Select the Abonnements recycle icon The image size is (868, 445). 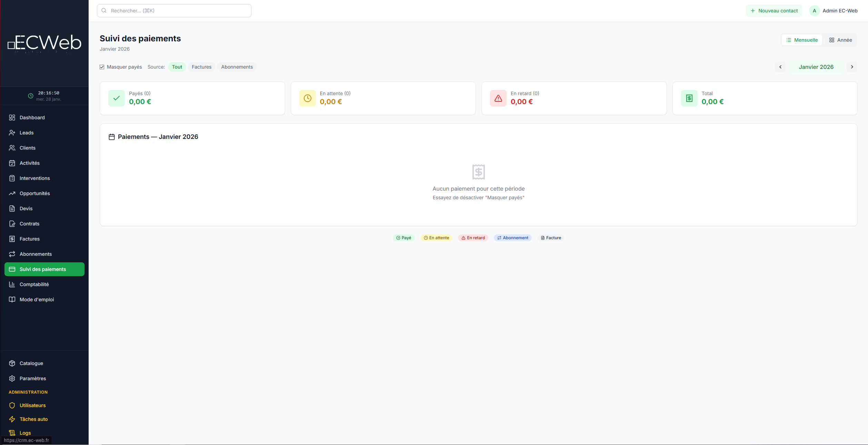pos(12,254)
